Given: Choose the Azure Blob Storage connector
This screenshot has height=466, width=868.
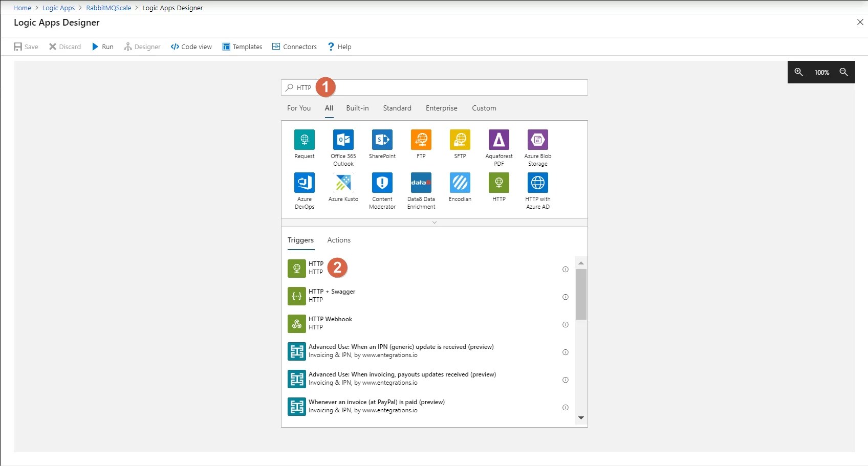Looking at the screenshot, I should (538, 140).
